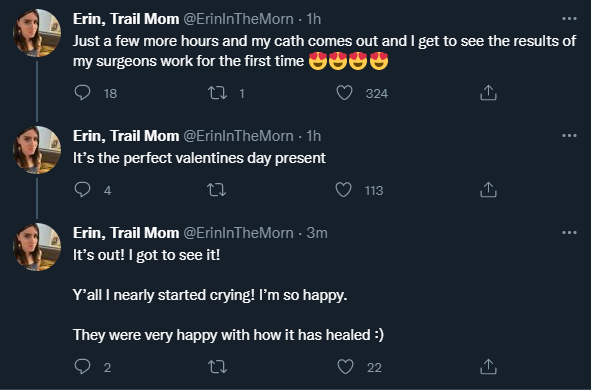Reply to the first tweet about the cath
Viewport: 591px width, 390px height.
(x=82, y=93)
